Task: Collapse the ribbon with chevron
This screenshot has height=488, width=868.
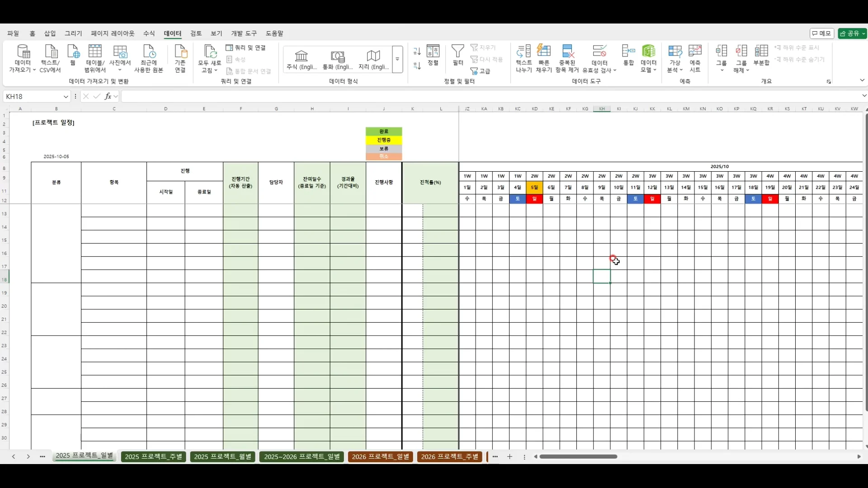Action: [x=862, y=80]
